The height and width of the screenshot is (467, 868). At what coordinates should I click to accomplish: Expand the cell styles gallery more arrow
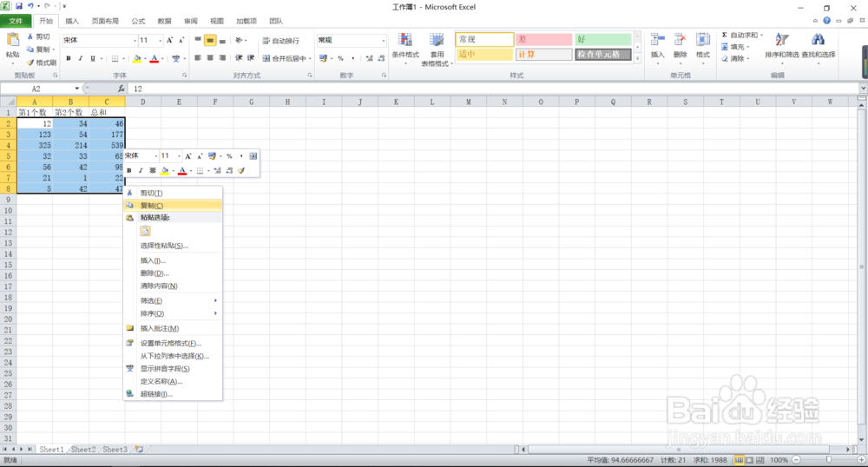tap(638, 57)
